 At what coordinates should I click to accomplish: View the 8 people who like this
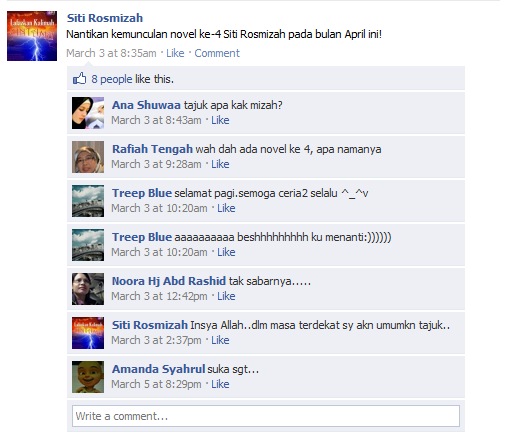coord(112,79)
